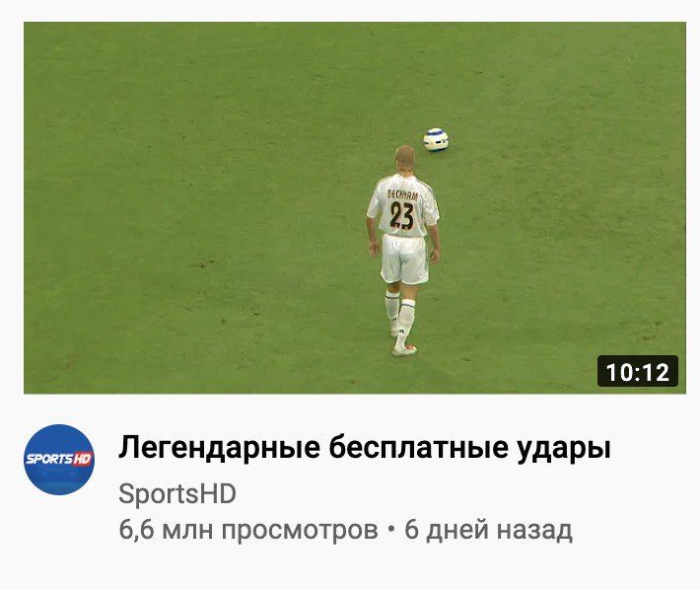Play the free kicks video thumbnail
The height and width of the screenshot is (590, 700).
(x=355, y=207)
